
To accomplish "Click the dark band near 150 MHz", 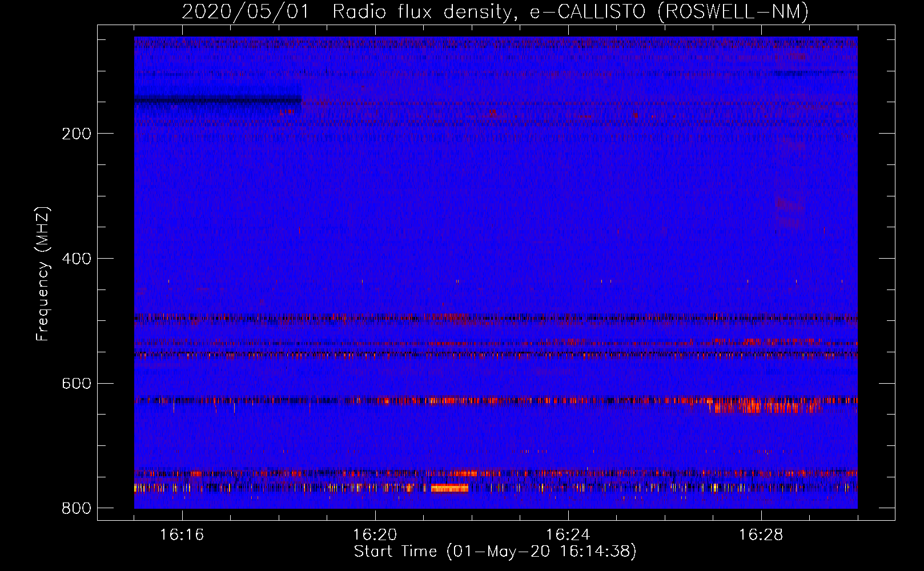I will pos(218,100).
